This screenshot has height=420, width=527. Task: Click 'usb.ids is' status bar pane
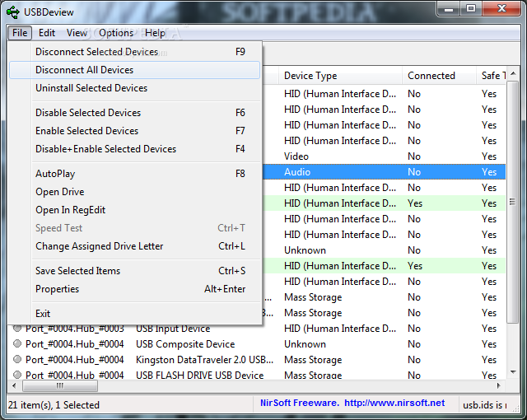[x=485, y=405]
